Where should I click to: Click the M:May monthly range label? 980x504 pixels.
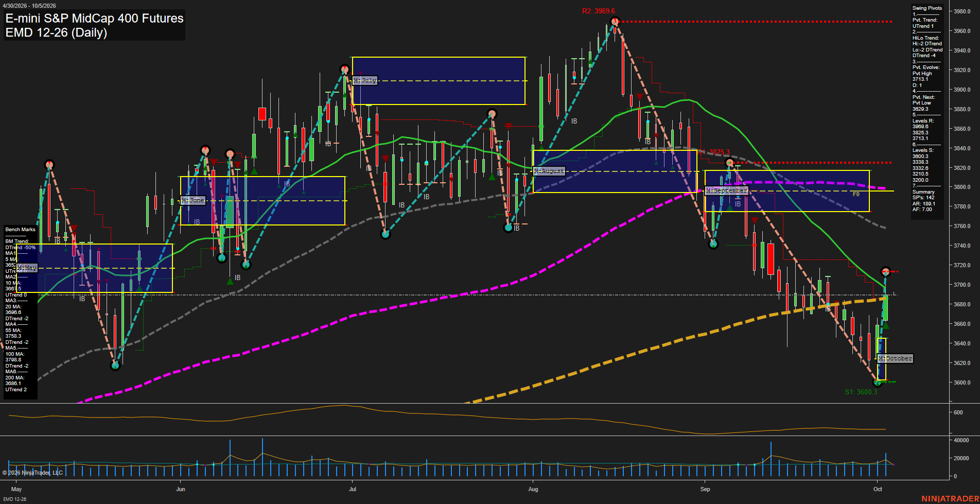(27, 268)
